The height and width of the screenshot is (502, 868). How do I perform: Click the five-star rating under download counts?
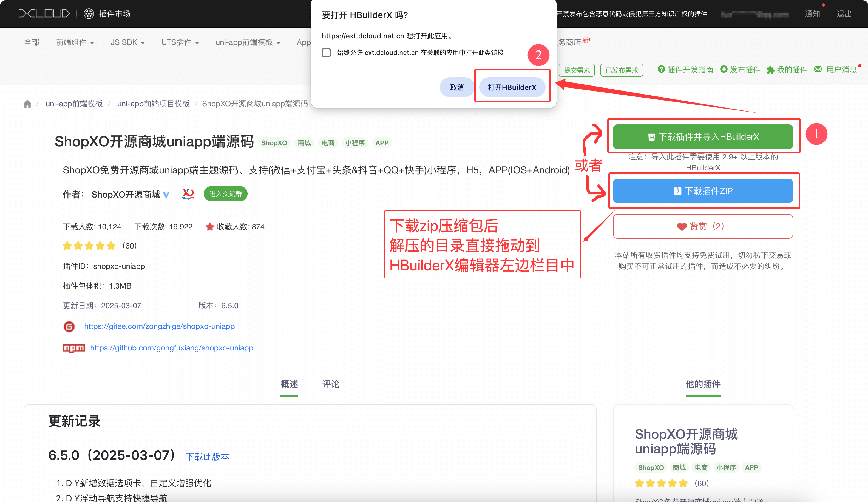pos(89,246)
